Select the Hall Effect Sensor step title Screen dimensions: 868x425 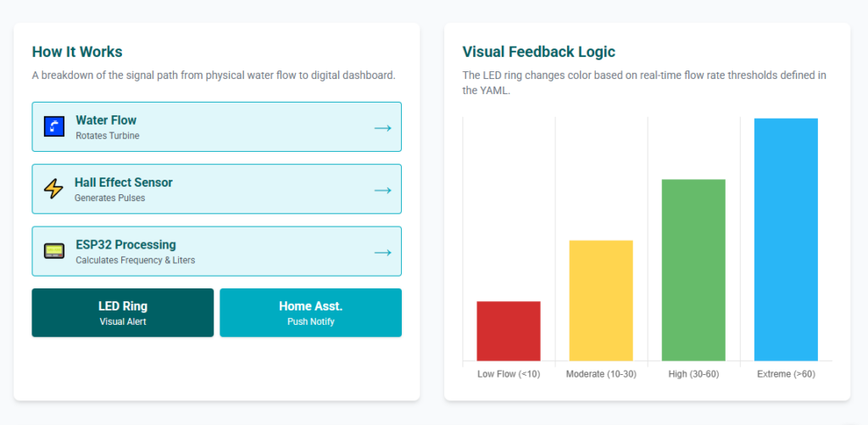click(x=123, y=182)
